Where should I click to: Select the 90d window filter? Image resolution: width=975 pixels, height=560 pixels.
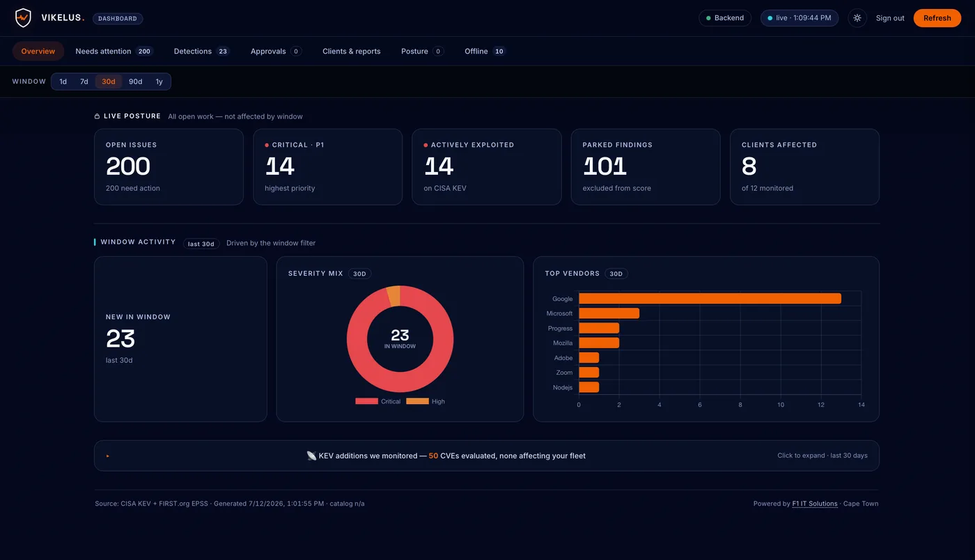coord(136,81)
